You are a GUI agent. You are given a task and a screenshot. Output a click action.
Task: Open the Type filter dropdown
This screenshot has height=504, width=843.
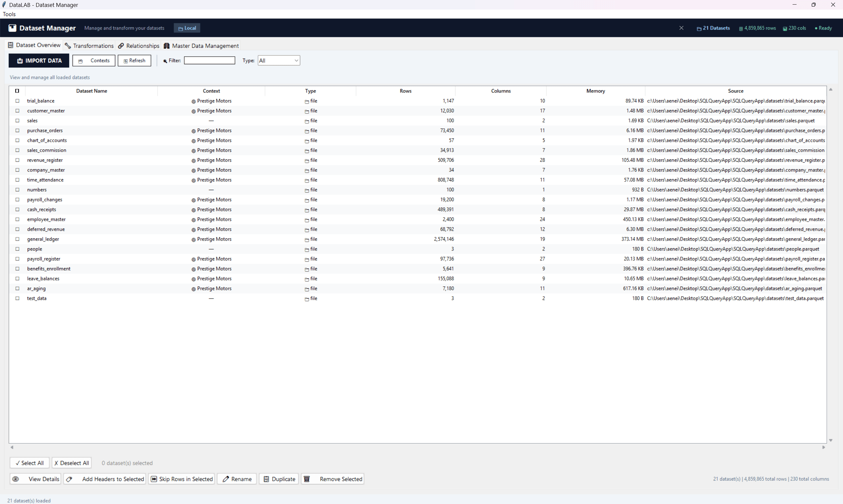click(x=278, y=60)
